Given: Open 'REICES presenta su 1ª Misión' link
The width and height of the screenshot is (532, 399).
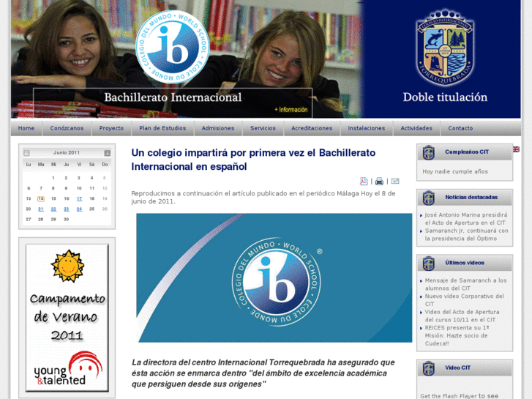Looking at the screenshot, I should (x=457, y=335).
